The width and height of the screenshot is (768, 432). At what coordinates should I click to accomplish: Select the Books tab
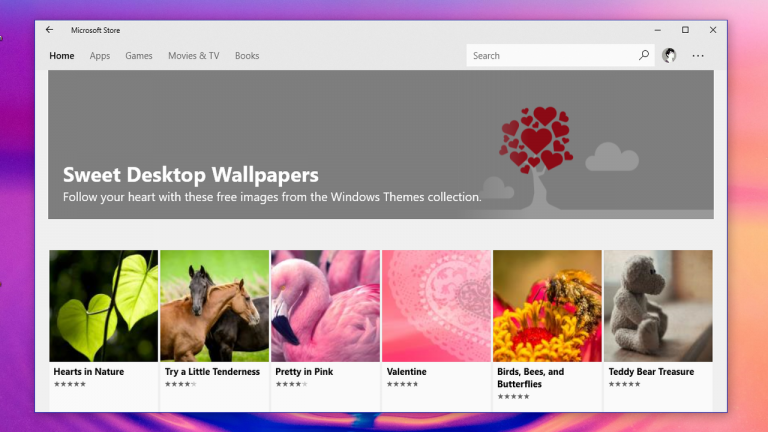tap(247, 56)
